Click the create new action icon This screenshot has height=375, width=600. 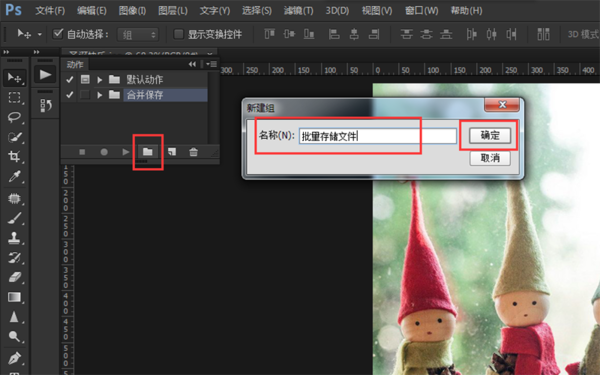click(172, 152)
